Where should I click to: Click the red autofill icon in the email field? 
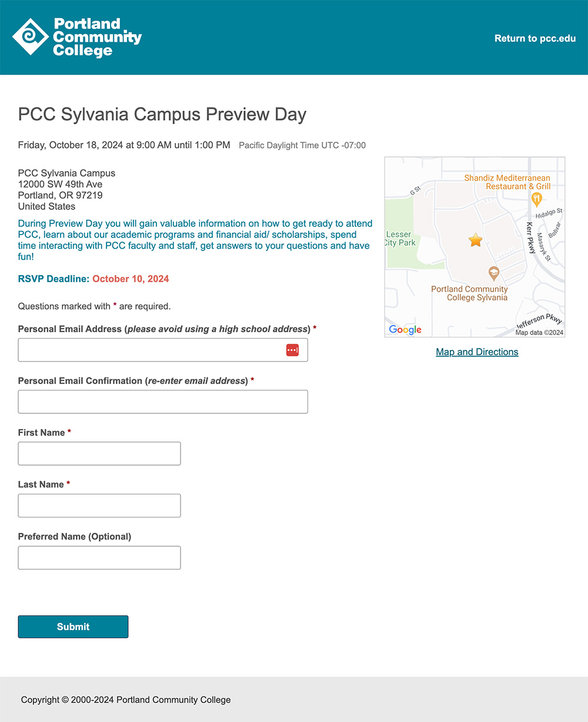coord(292,350)
